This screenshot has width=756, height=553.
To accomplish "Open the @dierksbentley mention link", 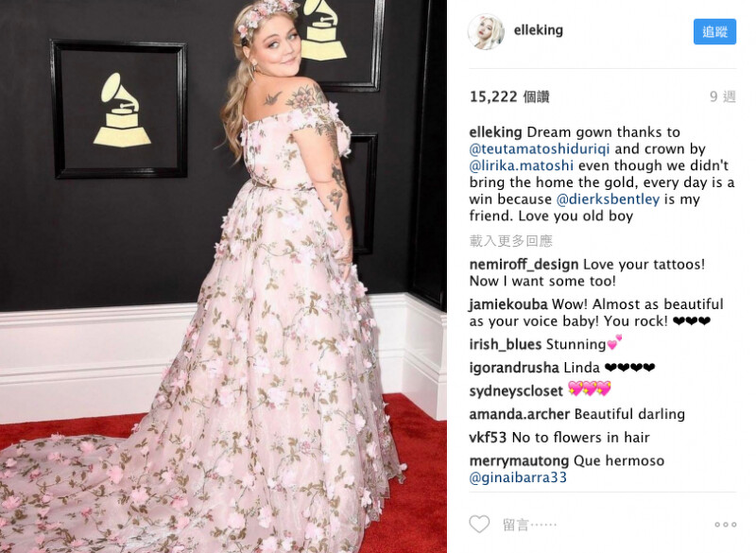I will (x=608, y=199).
